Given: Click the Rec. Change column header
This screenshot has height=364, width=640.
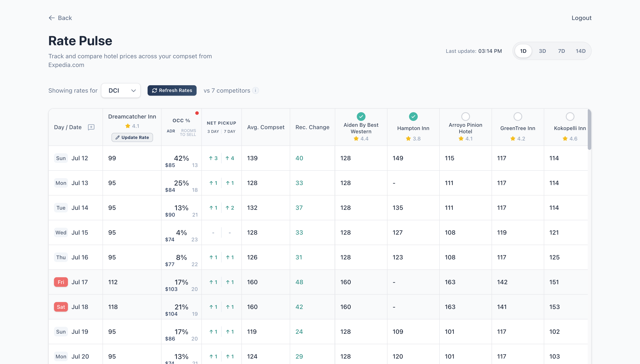Looking at the screenshot, I should click(x=312, y=127).
